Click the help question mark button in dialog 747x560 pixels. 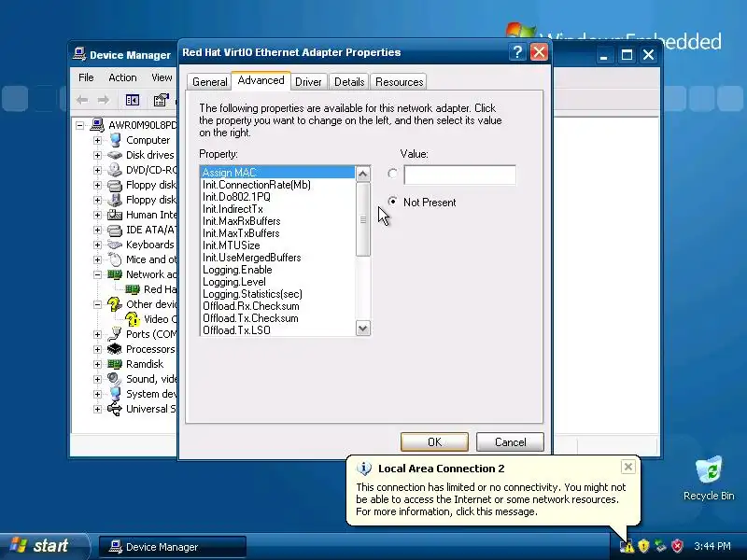coord(518,52)
